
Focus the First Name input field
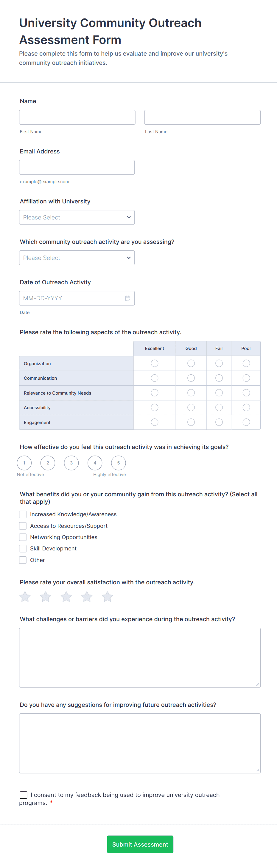click(x=77, y=117)
